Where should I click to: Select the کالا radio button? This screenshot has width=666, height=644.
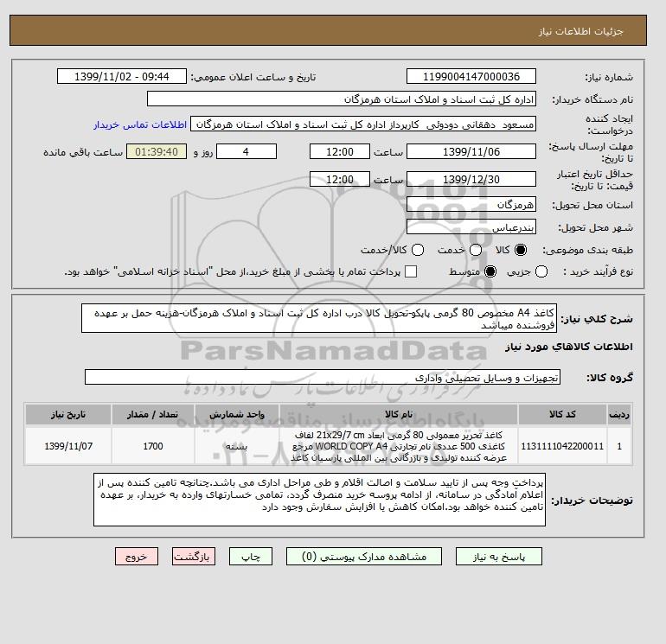pos(521,250)
